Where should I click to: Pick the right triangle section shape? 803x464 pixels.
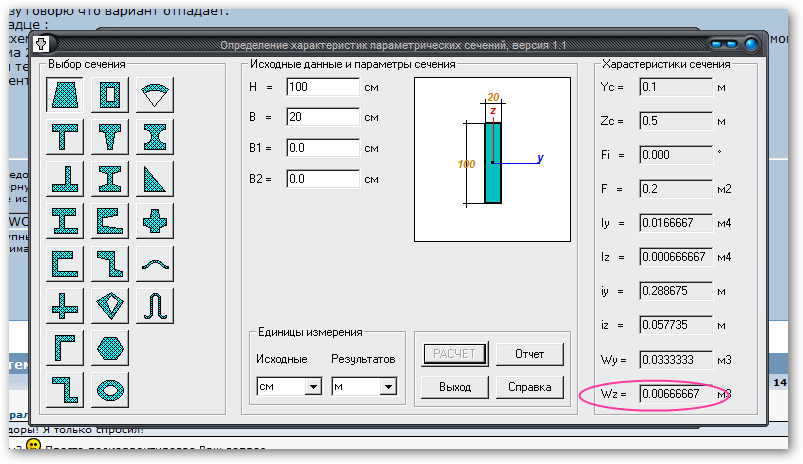point(155,179)
